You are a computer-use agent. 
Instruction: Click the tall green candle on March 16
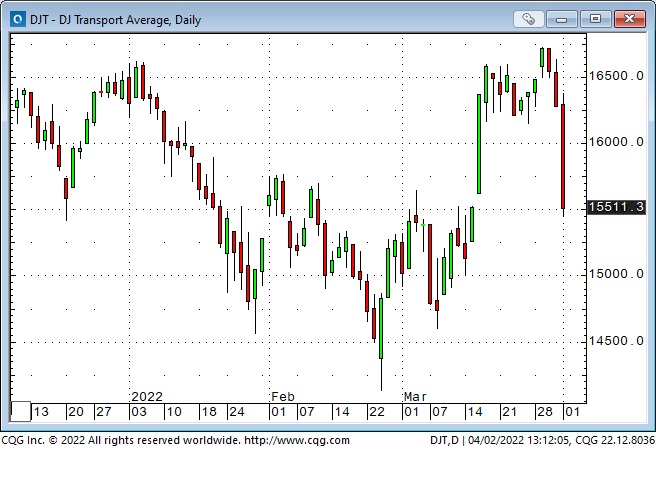pyautogui.click(x=479, y=144)
